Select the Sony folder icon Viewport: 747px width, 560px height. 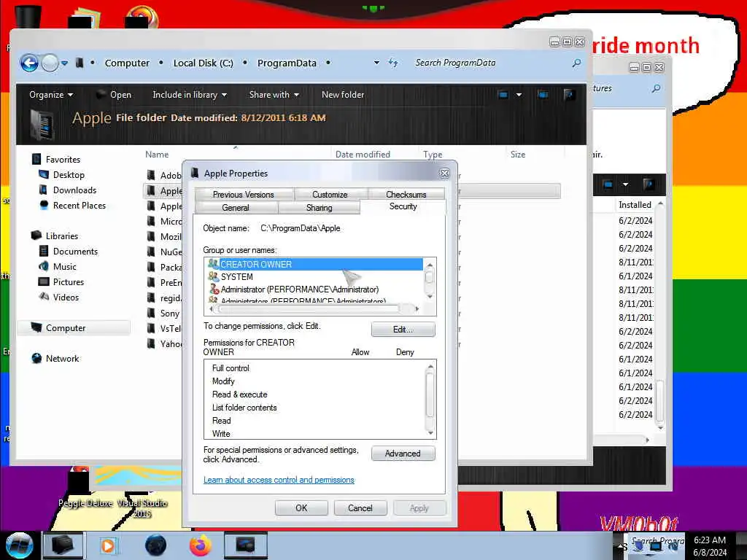click(x=151, y=313)
